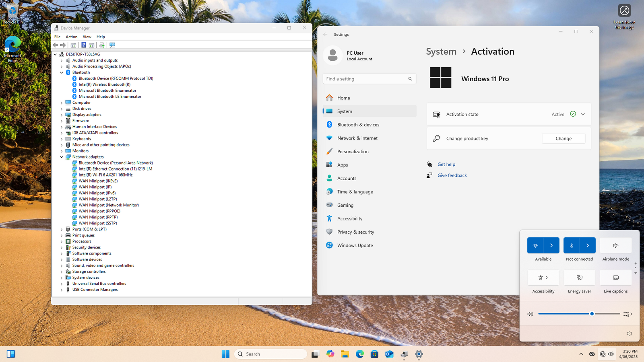Select the Intel(R) Wireless Bluetooth(R) device

click(104, 84)
